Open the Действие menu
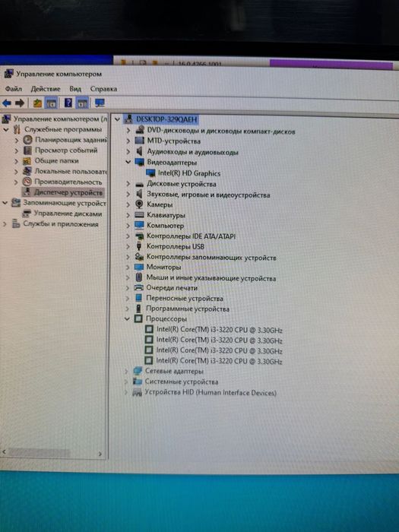 (46, 89)
